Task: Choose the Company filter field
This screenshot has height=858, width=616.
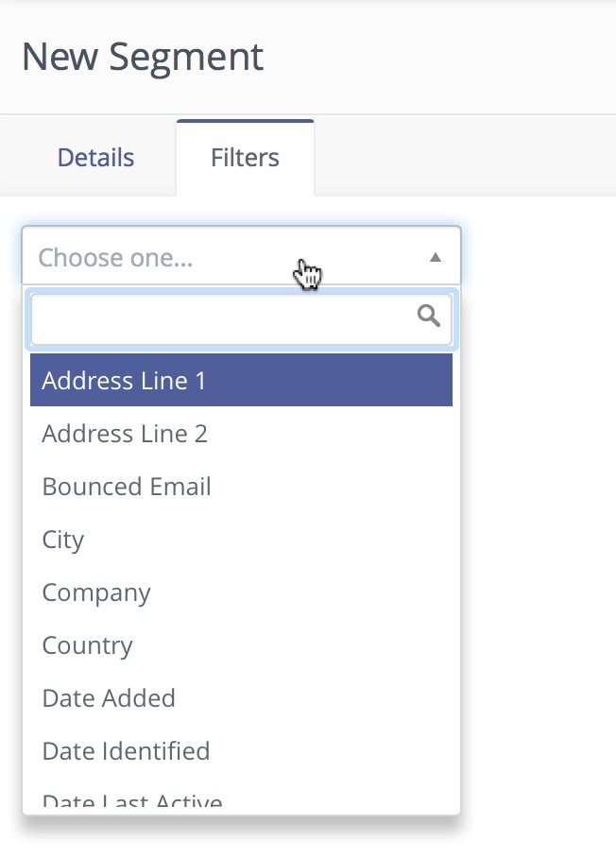Action: click(x=96, y=592)
